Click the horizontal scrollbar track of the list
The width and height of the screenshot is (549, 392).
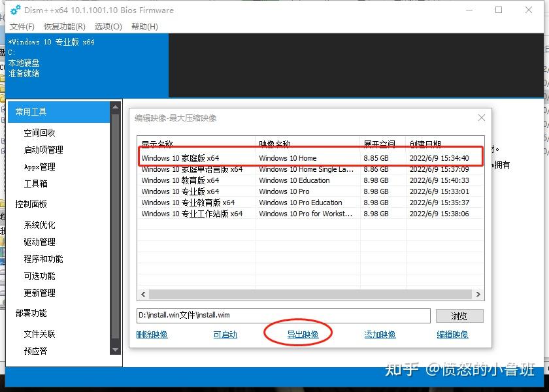click(x=310, y=295)
